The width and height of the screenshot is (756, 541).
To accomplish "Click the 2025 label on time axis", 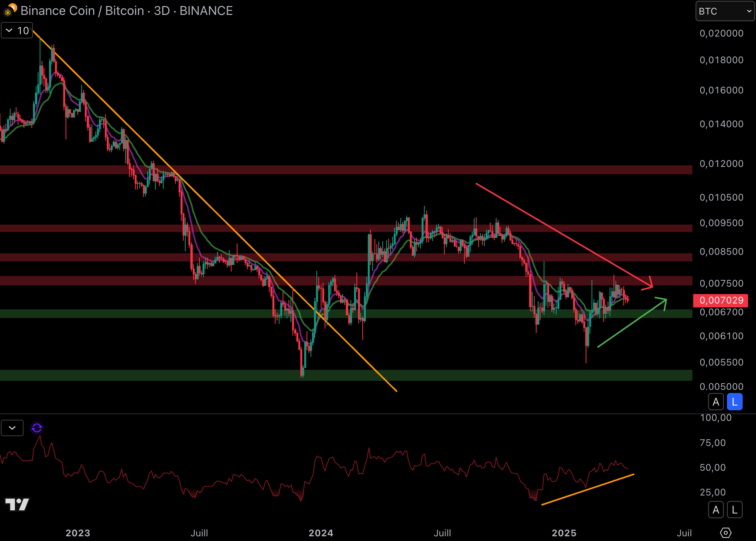I will click(x=564, y=533).
